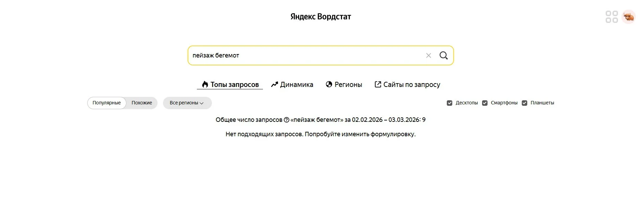Screen dimensions: 644x217
Task: Click the help question mark near Общее число запросов
Action: coord(287,120)
